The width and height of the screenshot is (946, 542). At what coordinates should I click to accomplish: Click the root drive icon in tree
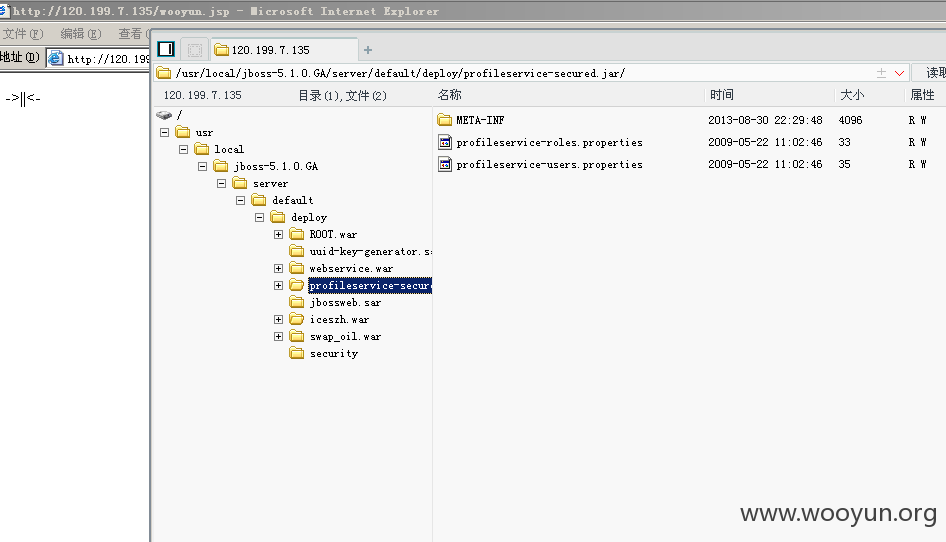(x=163, y=115)
